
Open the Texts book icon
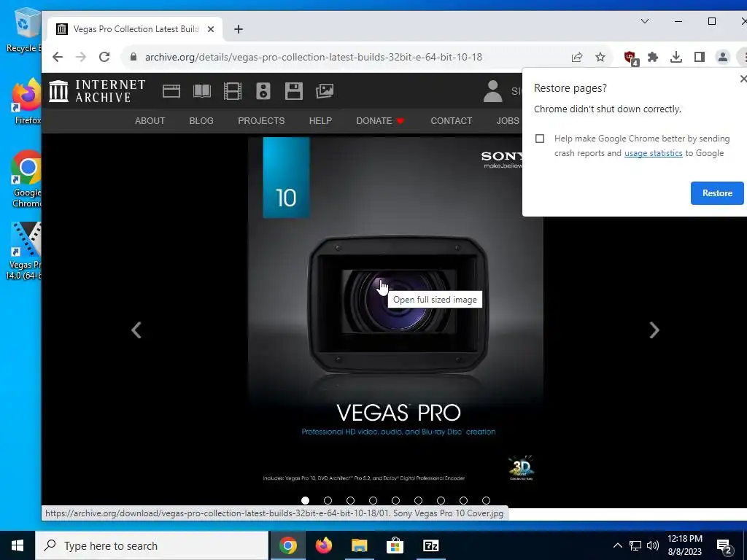pos(202,91)
